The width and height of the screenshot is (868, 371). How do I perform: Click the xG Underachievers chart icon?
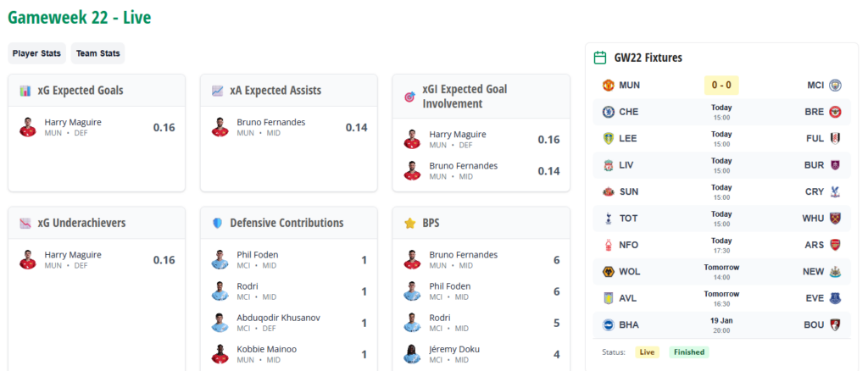tap(25, 223)
